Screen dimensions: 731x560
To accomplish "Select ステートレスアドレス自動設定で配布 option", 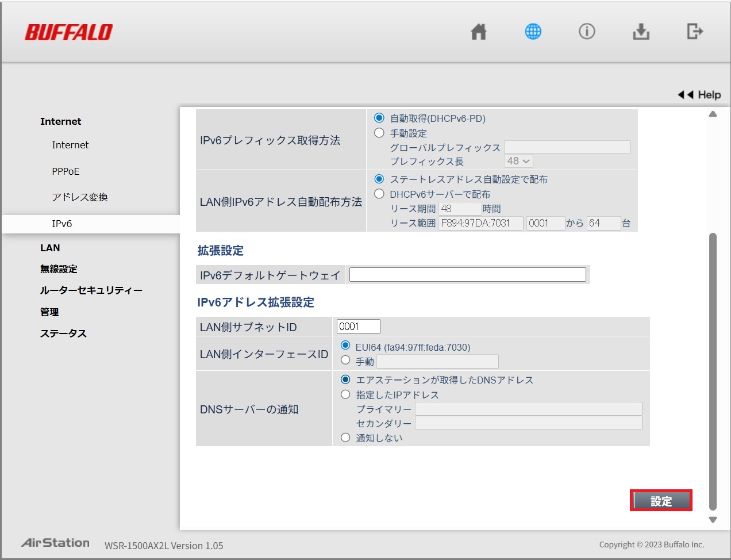I will click(x=379, y=179).
